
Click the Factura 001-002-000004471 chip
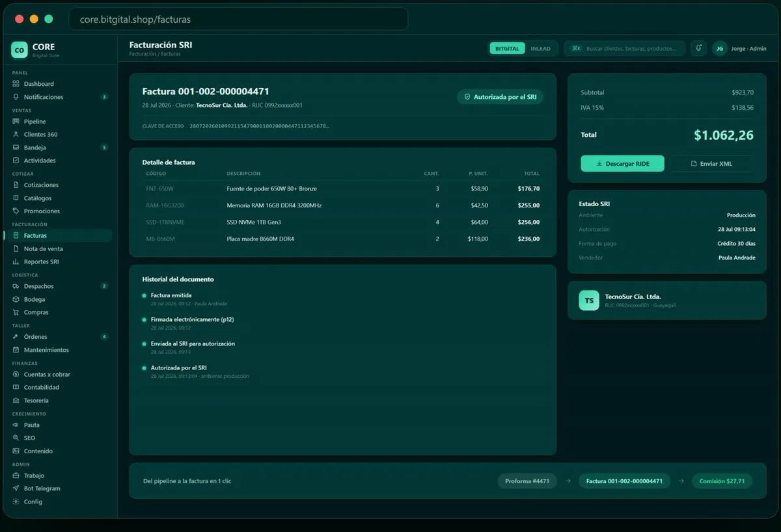point(624,481)
